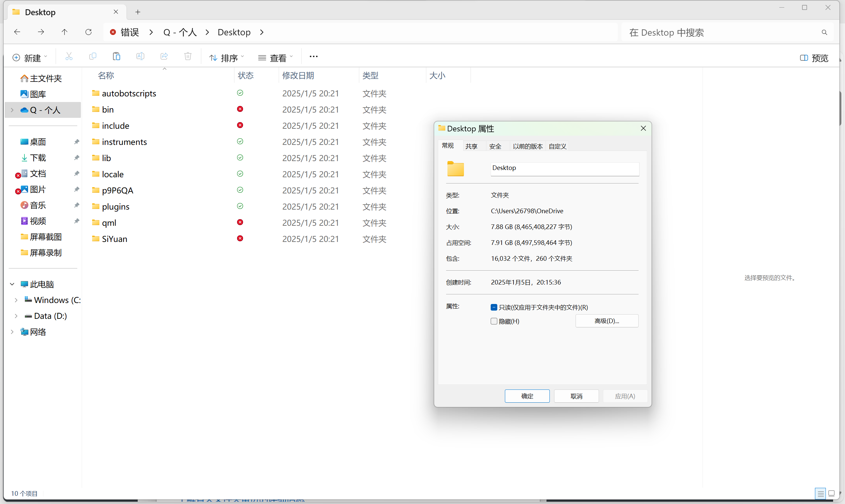Click the up-directory arrow icon
The image size is (845, 504).
pos(65,32)
